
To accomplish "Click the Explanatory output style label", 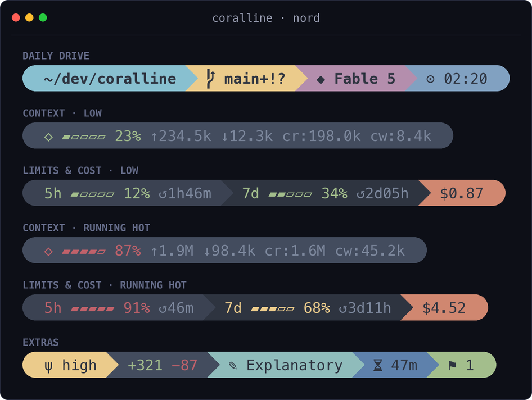I will click(x=295, y=365).
